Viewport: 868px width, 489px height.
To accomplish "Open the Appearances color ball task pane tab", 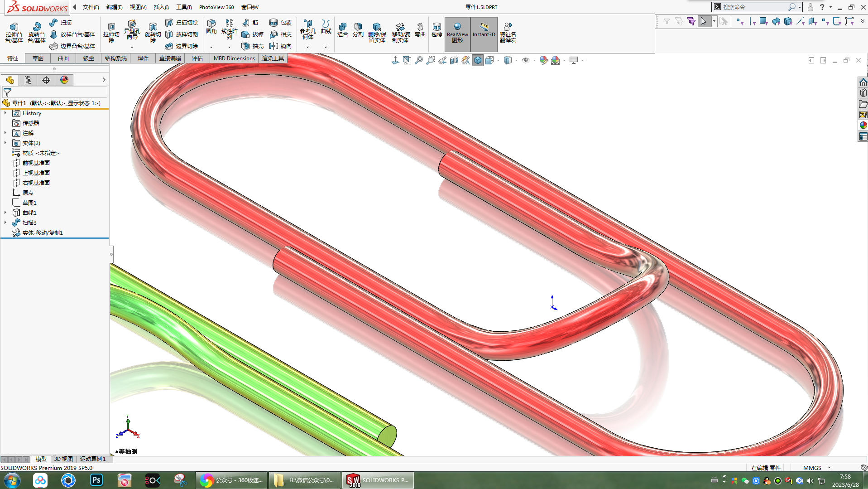I will [x=863, y=126].
